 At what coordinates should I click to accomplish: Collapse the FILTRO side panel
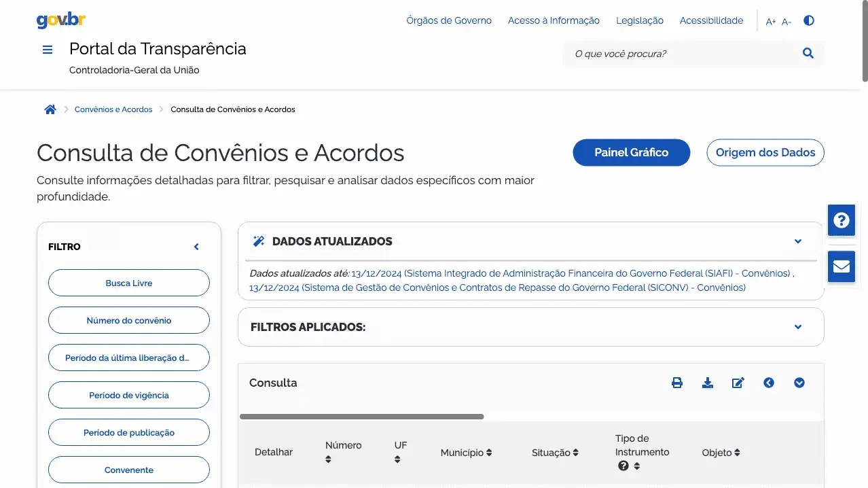[196, 247]
